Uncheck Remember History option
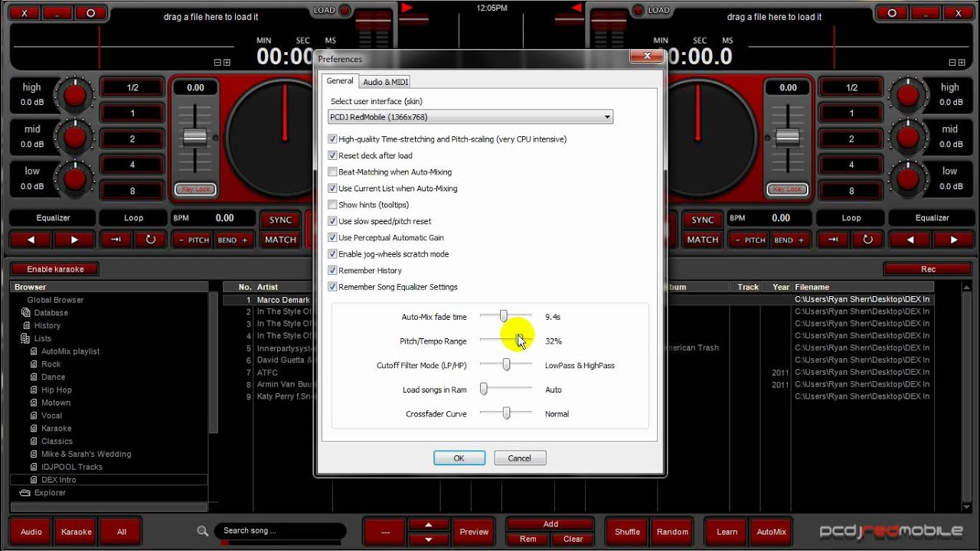This screenshot has width=980, height=551. click(x=332, y=271)
